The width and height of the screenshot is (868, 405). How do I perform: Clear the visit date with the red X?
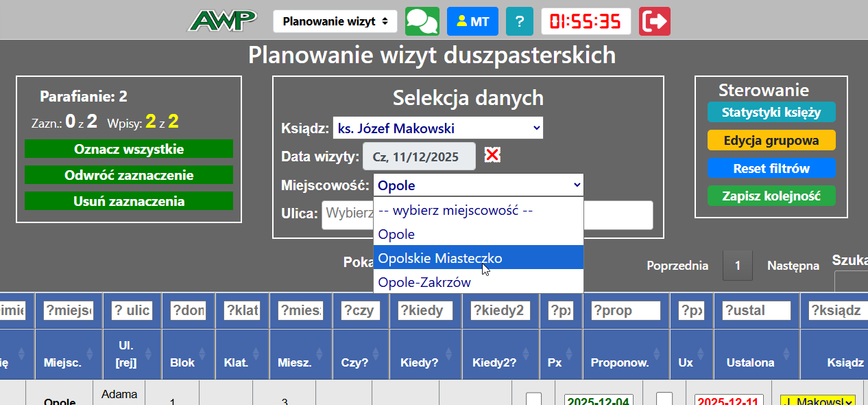click(x=492, y=155)
